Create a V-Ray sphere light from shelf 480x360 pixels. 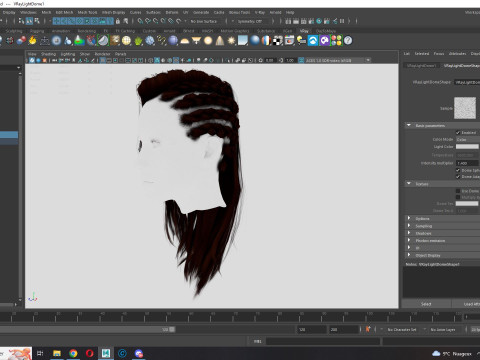(208, 41)
